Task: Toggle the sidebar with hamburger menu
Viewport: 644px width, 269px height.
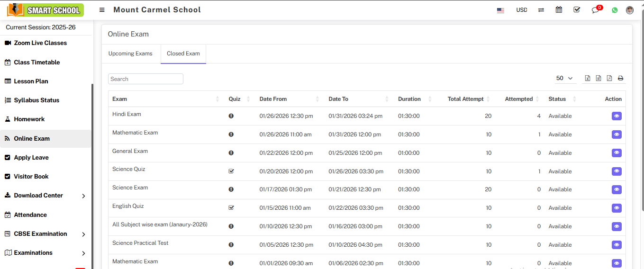Action: (x=102, y=10)
